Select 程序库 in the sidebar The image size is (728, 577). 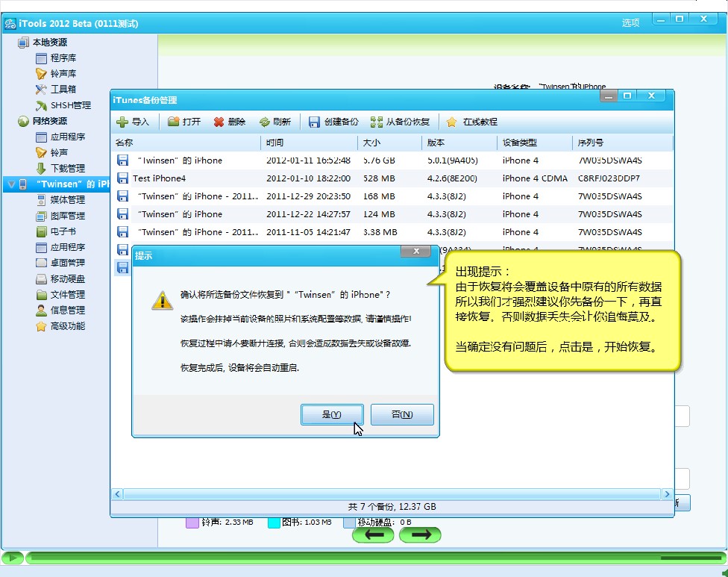tap(56, 58)
